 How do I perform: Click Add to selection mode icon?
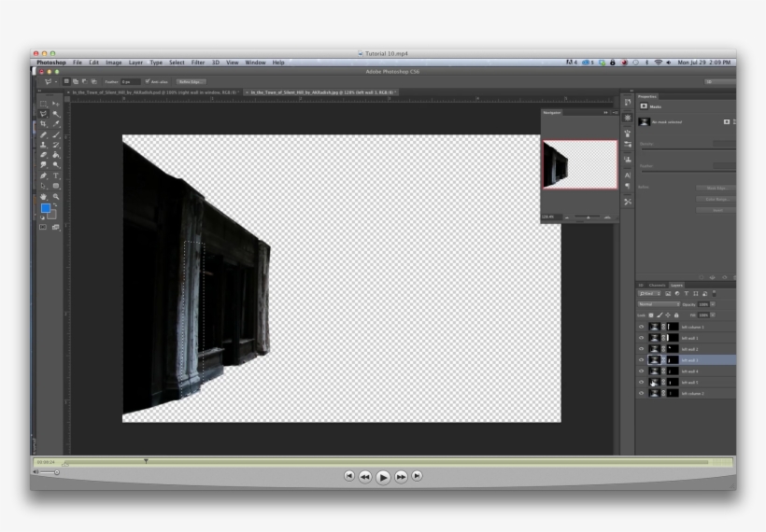76,81
